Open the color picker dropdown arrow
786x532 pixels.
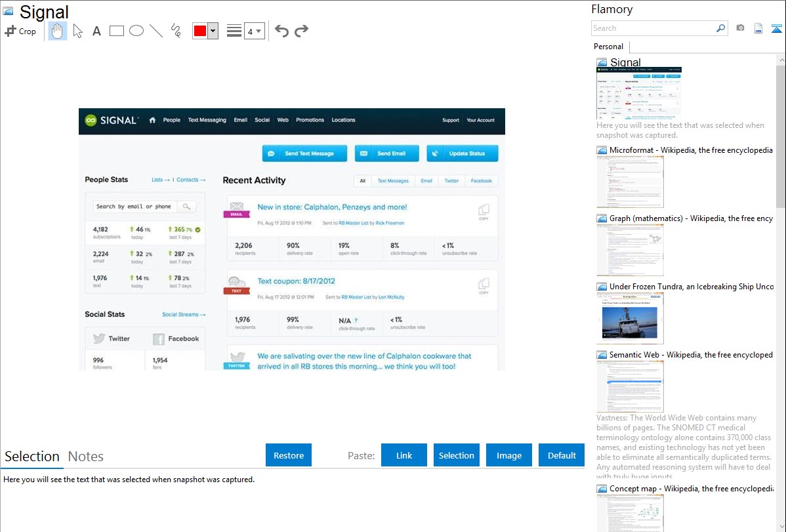(213, 31)
